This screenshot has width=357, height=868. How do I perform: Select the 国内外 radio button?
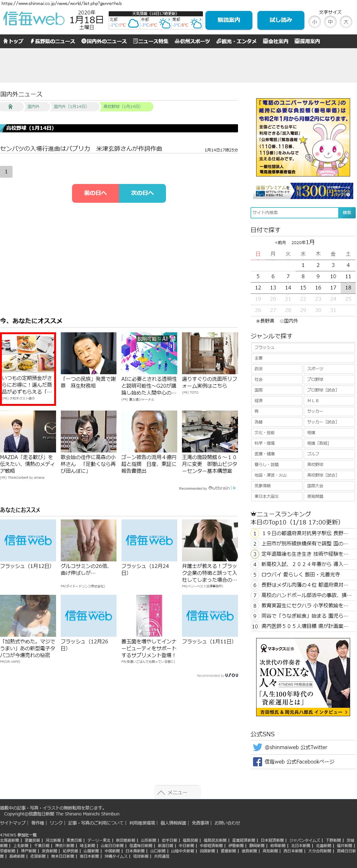pos(282,321)
